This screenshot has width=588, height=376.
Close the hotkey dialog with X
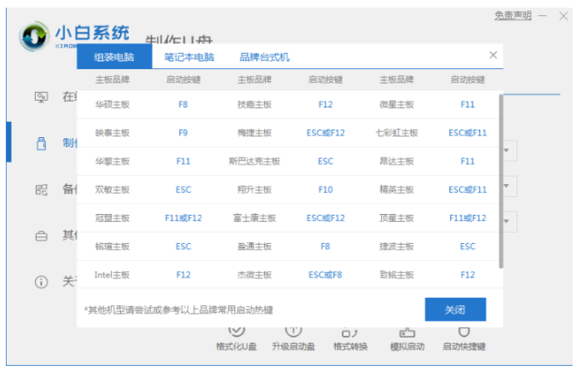(x=493, y=55)
